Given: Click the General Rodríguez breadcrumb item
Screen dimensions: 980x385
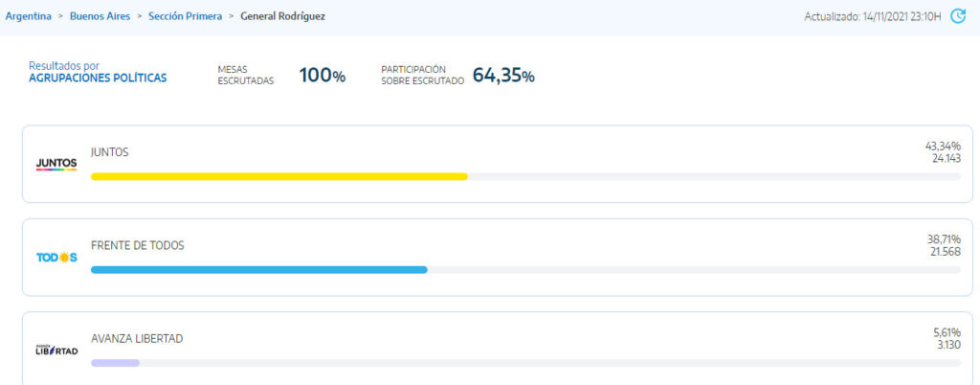Looking at the screenshot, I should 282,16.
